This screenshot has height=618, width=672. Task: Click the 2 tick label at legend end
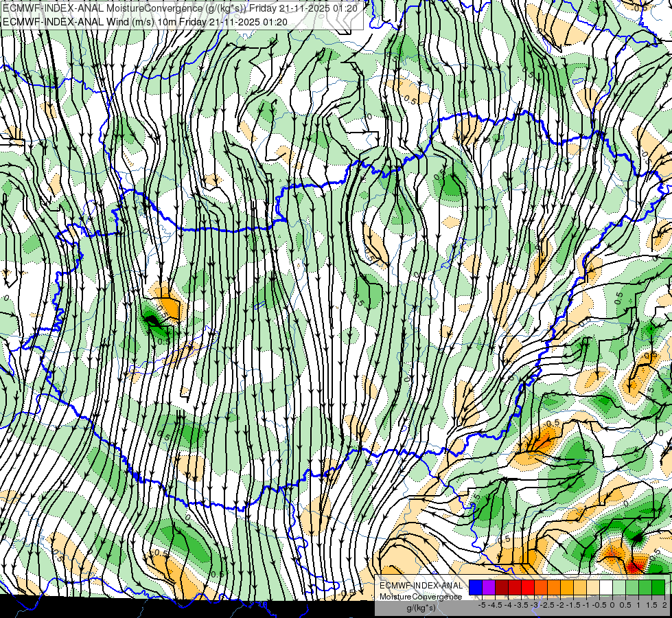(x=664, y=605)
